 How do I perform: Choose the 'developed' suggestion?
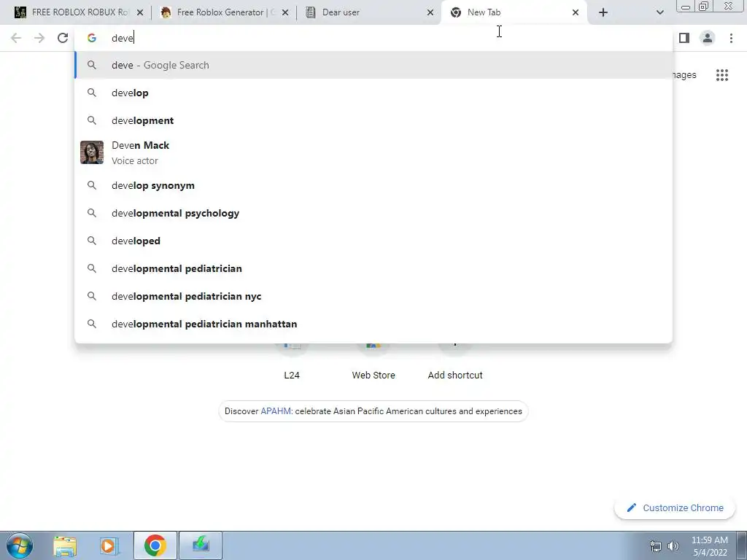click(373, 241)
